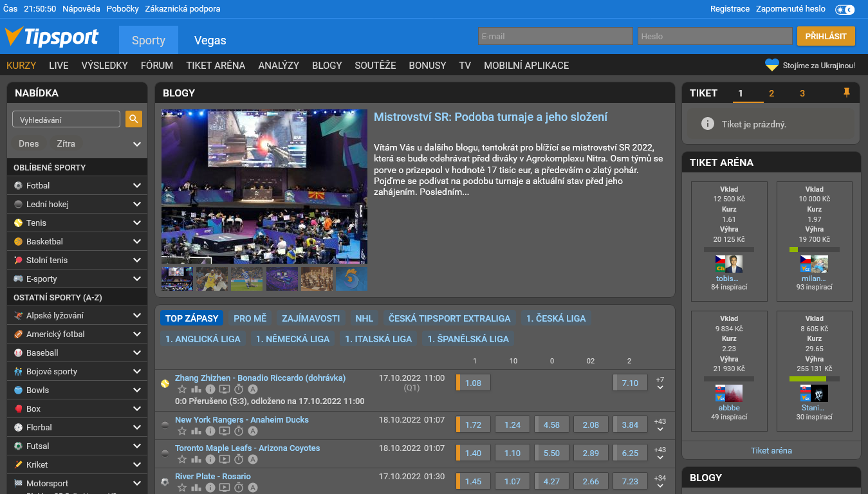
Task: Select the NHL matches tab
Action: coord(364,318)
